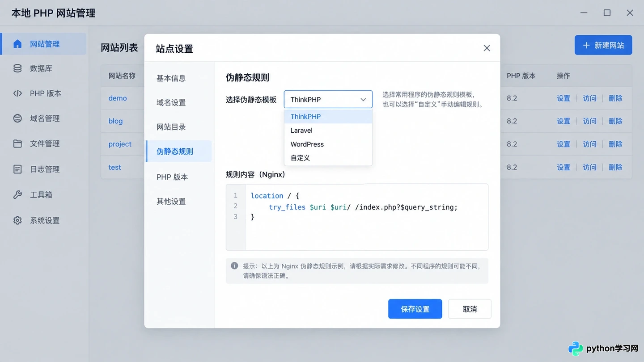Choose Laravel from the template list
This screenshot has height=362, width=644.
[x=328, y=130]
